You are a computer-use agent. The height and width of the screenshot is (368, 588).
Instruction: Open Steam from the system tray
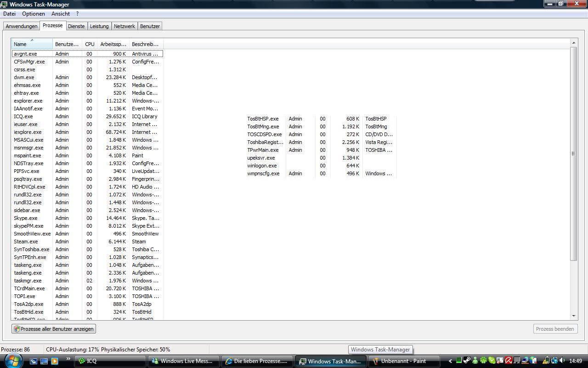466,361
